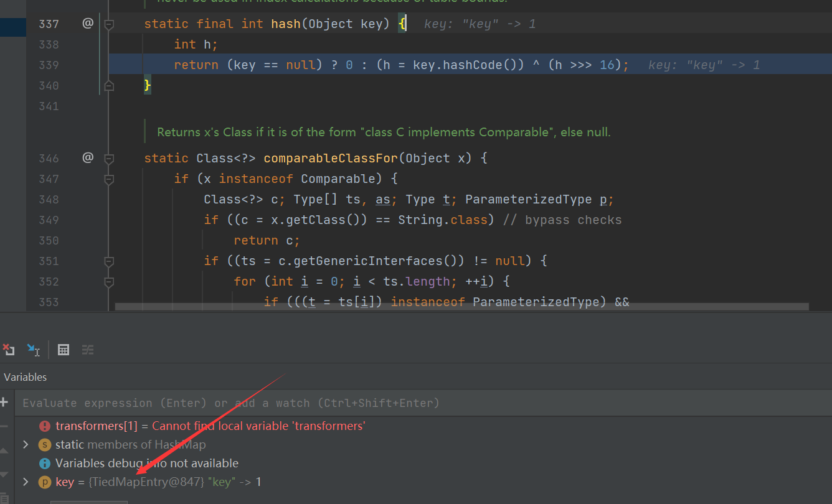Open the Evaluate Expression calculator icon
The height and width of the screenshot is (504, 832).
[63, 350]
